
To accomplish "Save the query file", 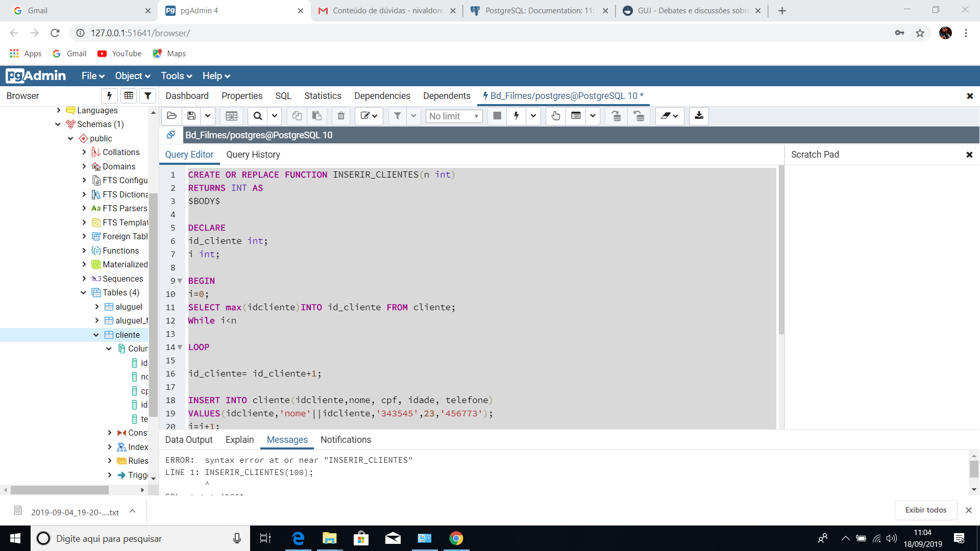I will (191, 116).
